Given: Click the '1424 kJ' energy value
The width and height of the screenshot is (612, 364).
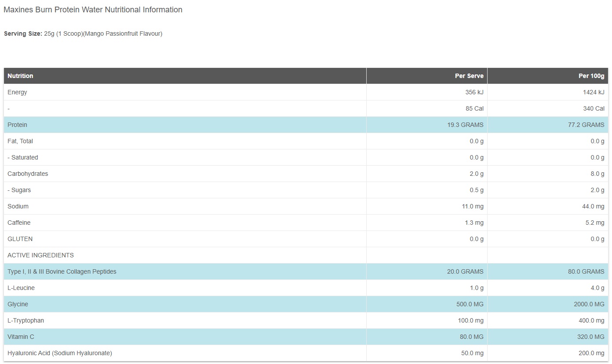Looking at the screenshot, I should [x=593, y=92].
